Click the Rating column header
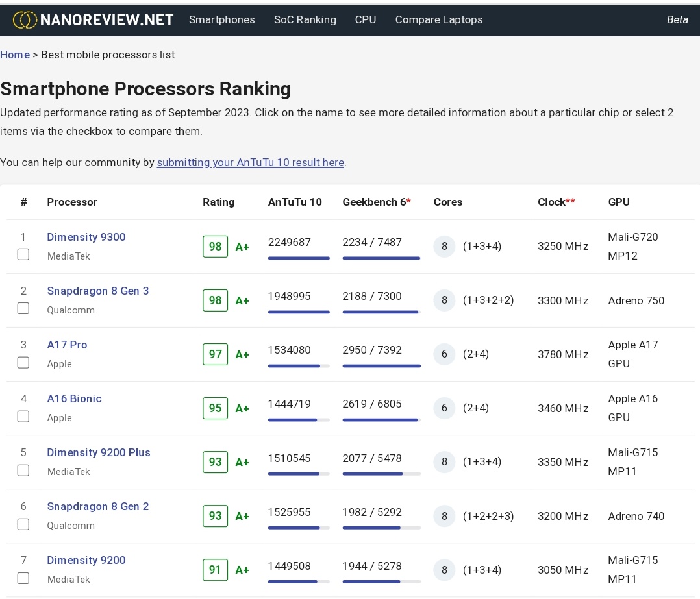Image resolution: width=700 pixels, height=599 pixels. 218,202
